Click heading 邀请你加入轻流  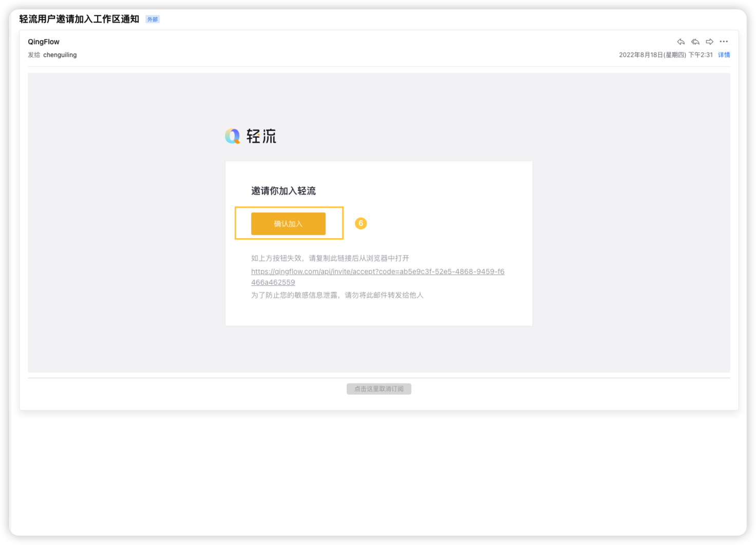pos(283,191)
